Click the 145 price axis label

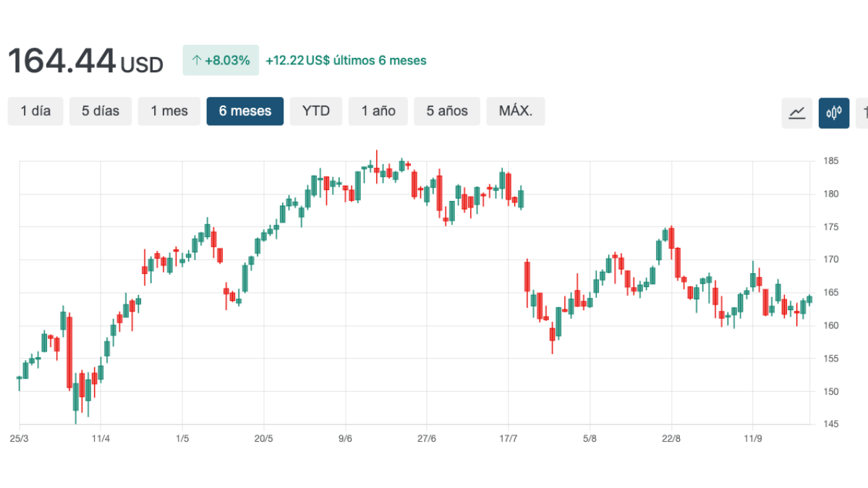coord(830,424)
